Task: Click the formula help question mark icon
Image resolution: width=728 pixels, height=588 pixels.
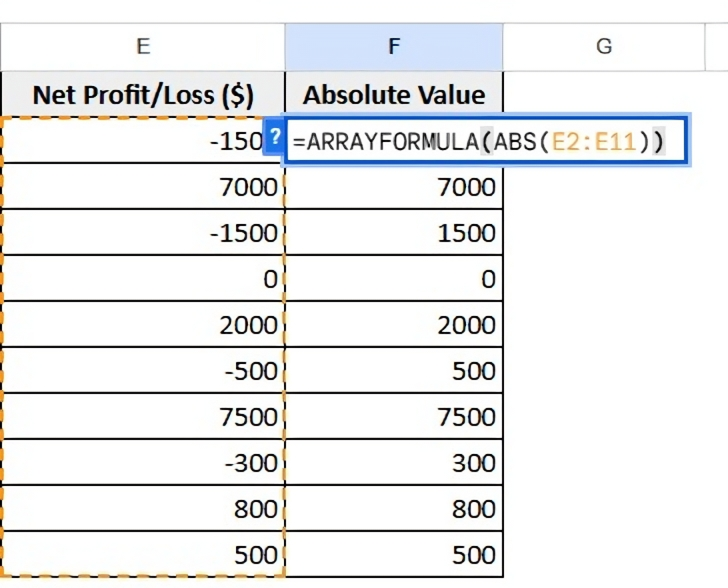Action: coord(274,137)
